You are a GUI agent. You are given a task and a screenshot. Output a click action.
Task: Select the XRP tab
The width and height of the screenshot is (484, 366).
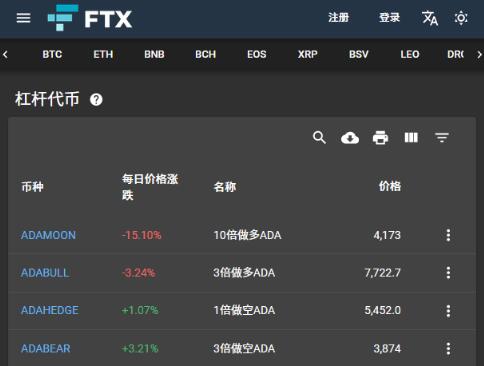308,54
